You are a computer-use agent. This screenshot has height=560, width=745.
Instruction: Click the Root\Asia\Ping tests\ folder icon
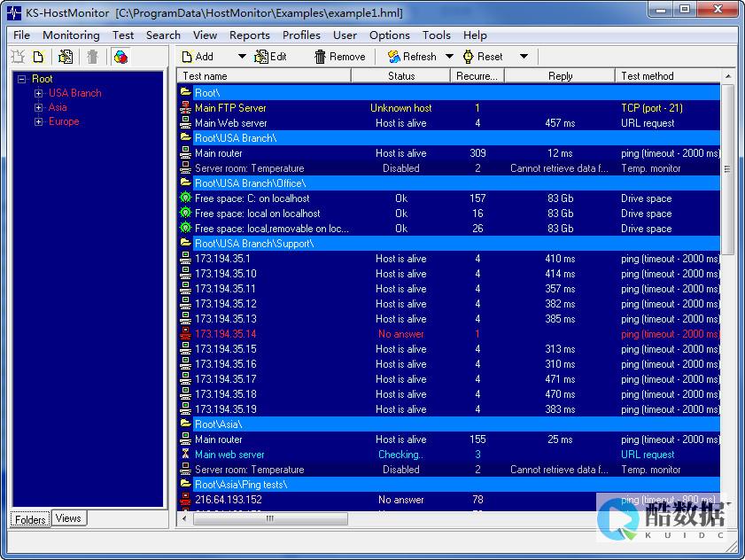(185, 484)
